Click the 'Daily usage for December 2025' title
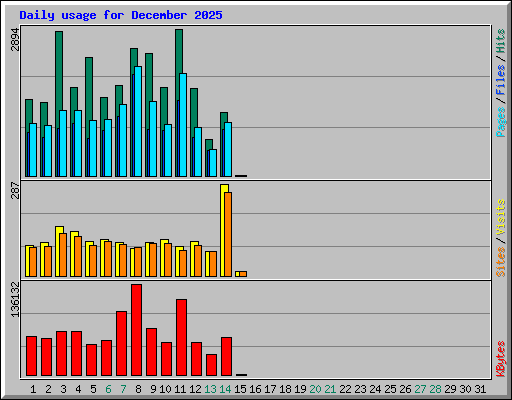Screen dimensions: 512x400 [x=121, y=15]
